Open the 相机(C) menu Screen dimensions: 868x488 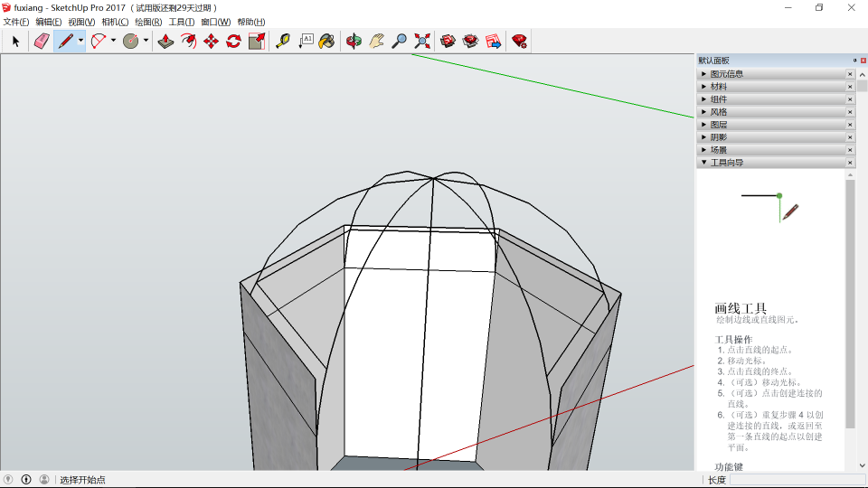115,22
